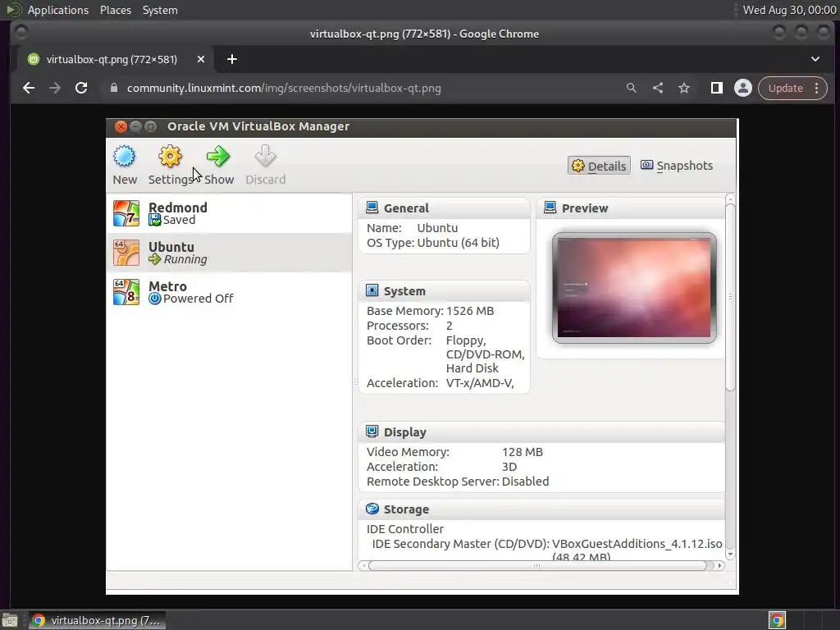This screenshot has height=630, width=840.
Task: Click the Storage section disk icon
Action: tap(372, 509)
